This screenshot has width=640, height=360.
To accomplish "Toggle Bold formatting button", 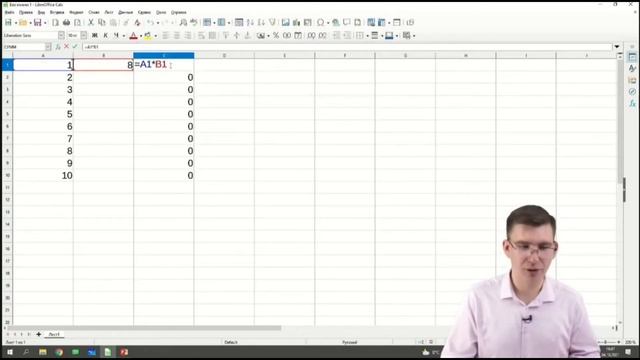I will tap(95, 36).
